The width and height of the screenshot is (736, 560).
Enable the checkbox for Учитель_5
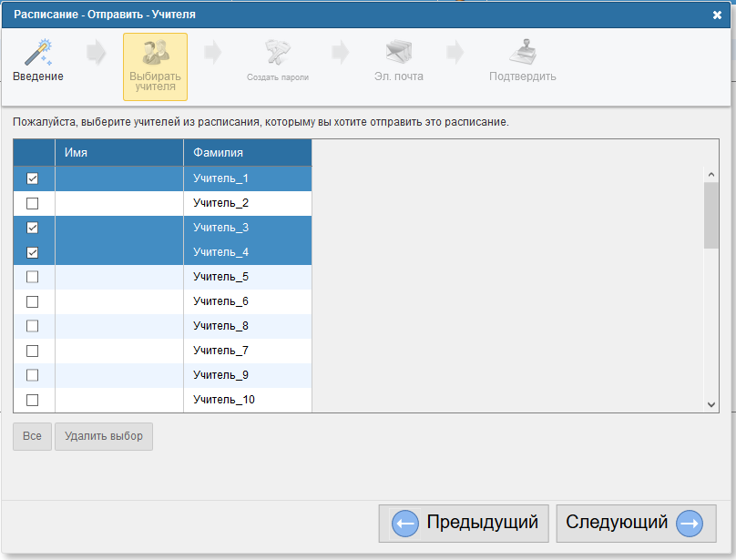point(33,277)
